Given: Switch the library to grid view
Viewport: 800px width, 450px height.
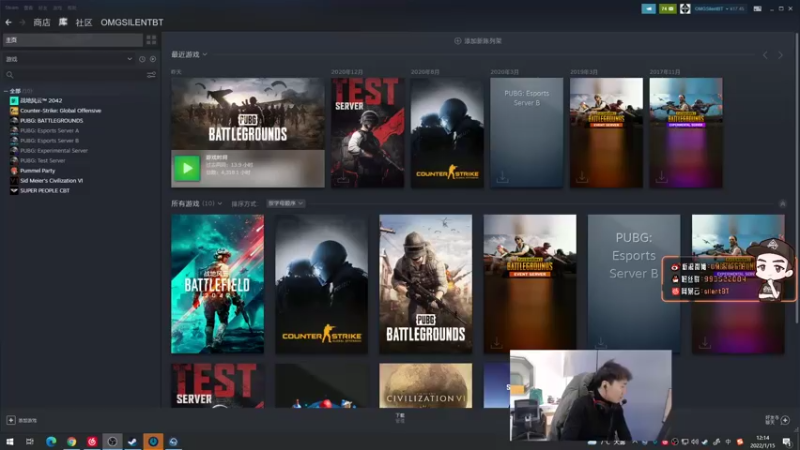Looking at the screenshot, I should 151,40.
